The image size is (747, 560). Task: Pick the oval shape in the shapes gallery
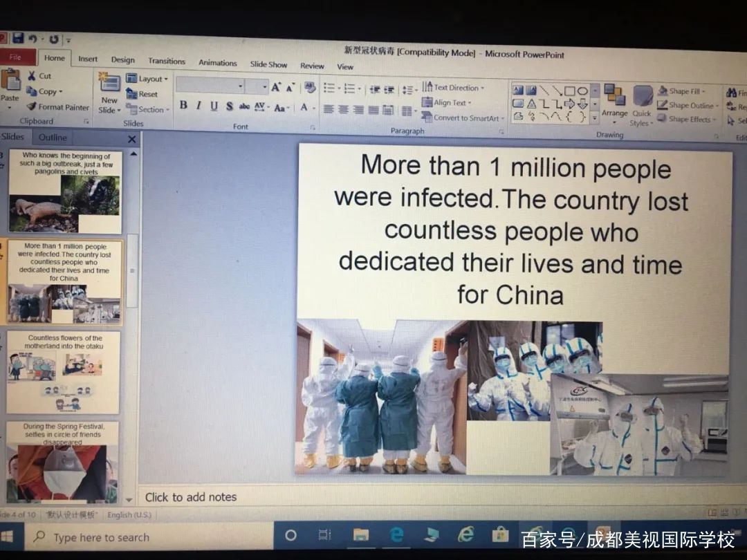(x=582, y=91)
